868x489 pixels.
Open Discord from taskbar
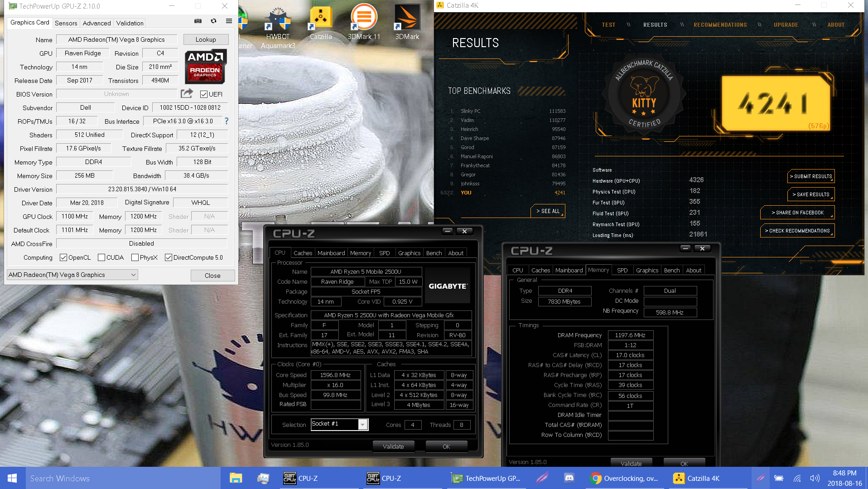(569, 478)
